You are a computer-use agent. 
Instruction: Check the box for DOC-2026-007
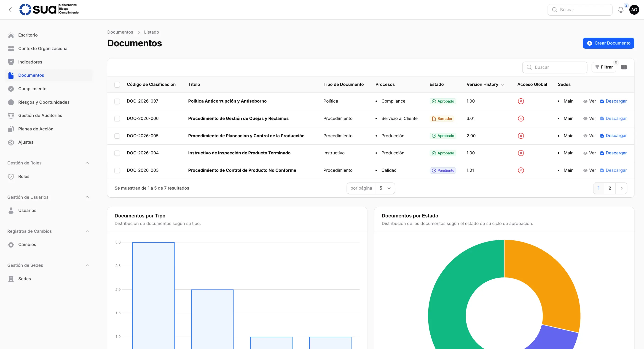pos(117,101)
